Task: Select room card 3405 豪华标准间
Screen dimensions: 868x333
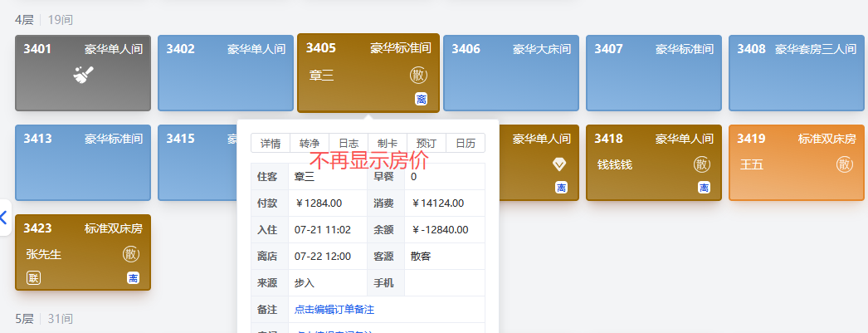Action: 368,73
